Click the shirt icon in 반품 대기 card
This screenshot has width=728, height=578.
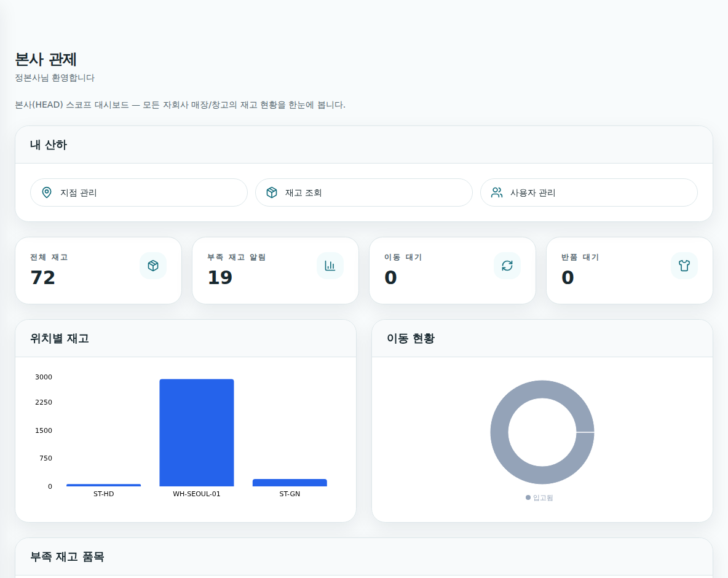684,266
